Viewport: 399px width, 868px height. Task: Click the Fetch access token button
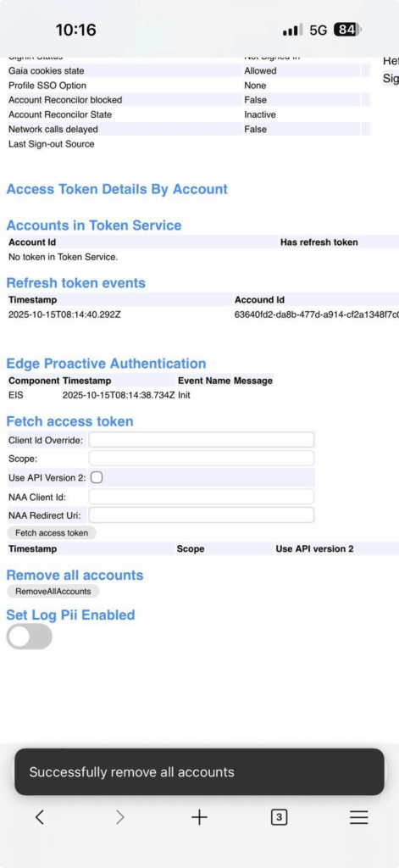coord(52,533)
